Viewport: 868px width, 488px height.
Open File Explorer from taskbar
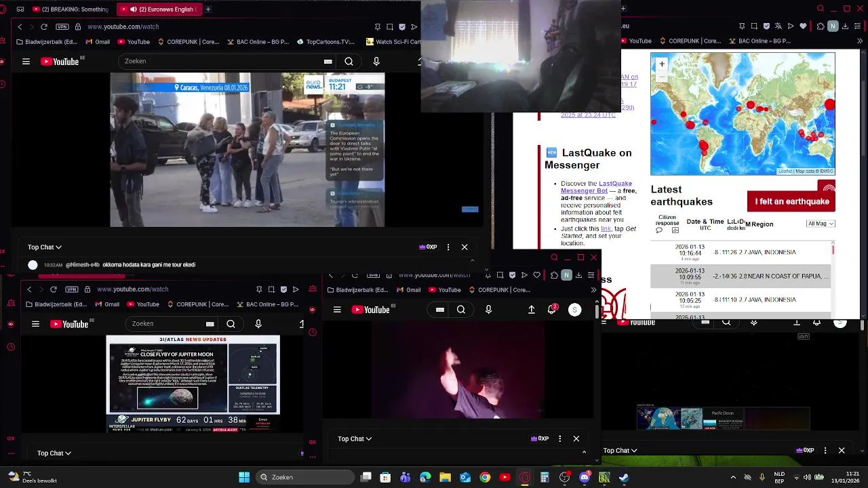[446, 477]
